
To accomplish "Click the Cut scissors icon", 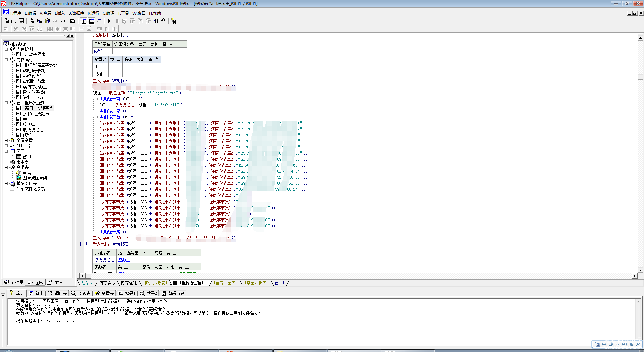I will coord(32,21).
